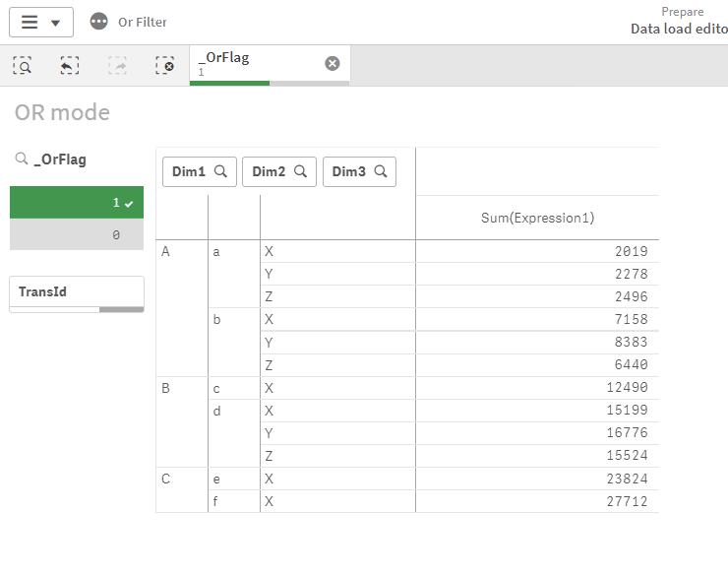This screenshot has height=576, width=728.
Task: Step forward one selection
Action: click(117, 65)
